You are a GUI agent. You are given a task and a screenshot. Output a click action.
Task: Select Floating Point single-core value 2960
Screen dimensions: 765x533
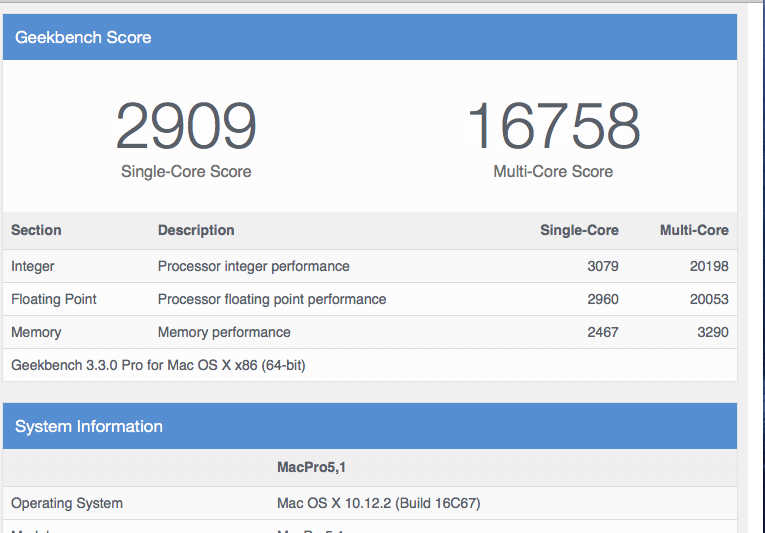tap(603, 299)
